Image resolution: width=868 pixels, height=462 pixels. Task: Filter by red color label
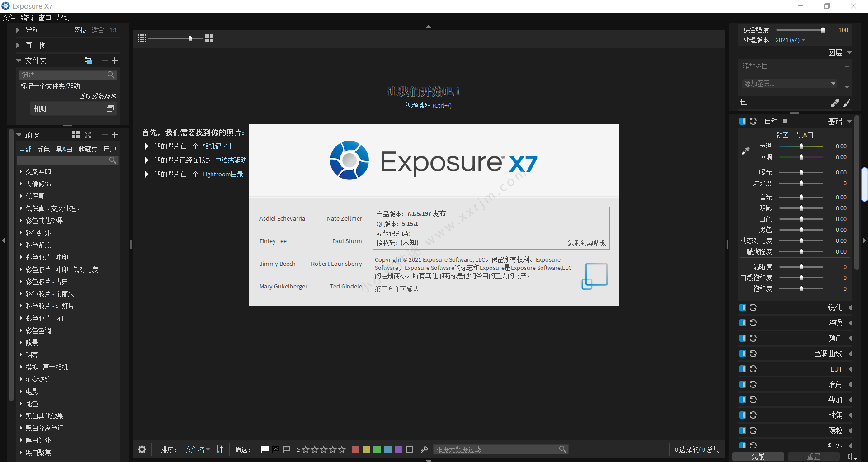[355, 449]
